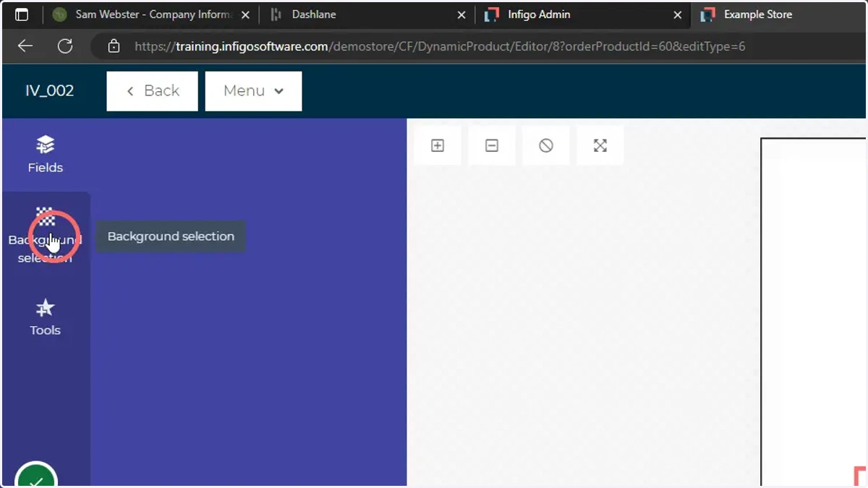Open the Menu dropdown
Image resolution: width=868 pixels, height=488 pixels.
(253, 90)
